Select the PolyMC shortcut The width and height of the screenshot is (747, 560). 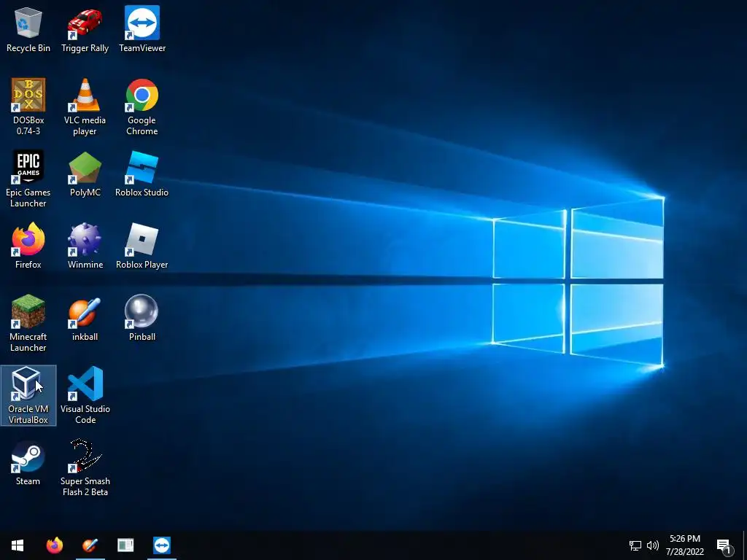click(x=85, y=174)
